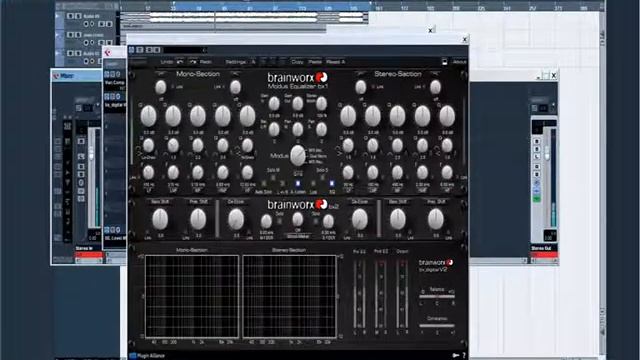Image resolution: width=640 pixels, height=360 pixels.
Task: Click the Mono-Section EQ graph display
Action: tap(192, 297)
